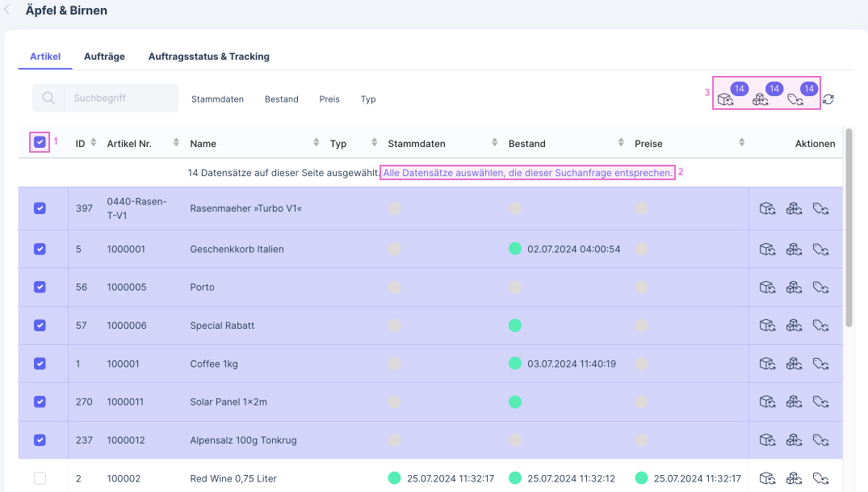Go back using the arrow beside Äpfel & Birnen
Screen dimensions: 868x492
click(x=7, y=11)
